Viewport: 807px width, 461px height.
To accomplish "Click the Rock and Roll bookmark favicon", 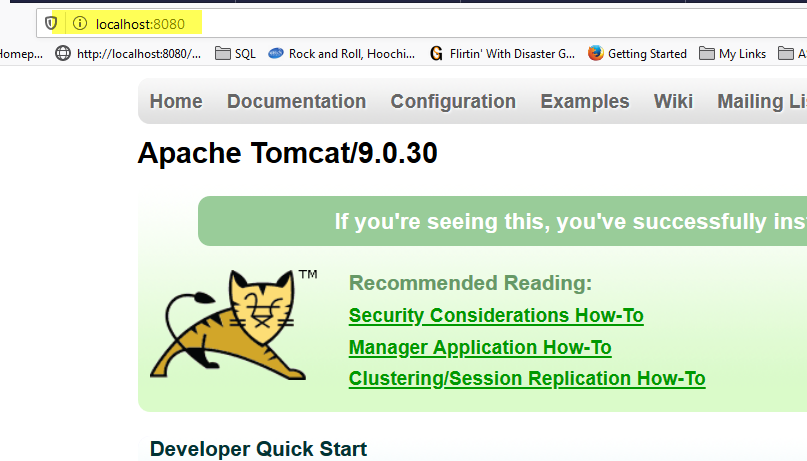I will [276, 53].
